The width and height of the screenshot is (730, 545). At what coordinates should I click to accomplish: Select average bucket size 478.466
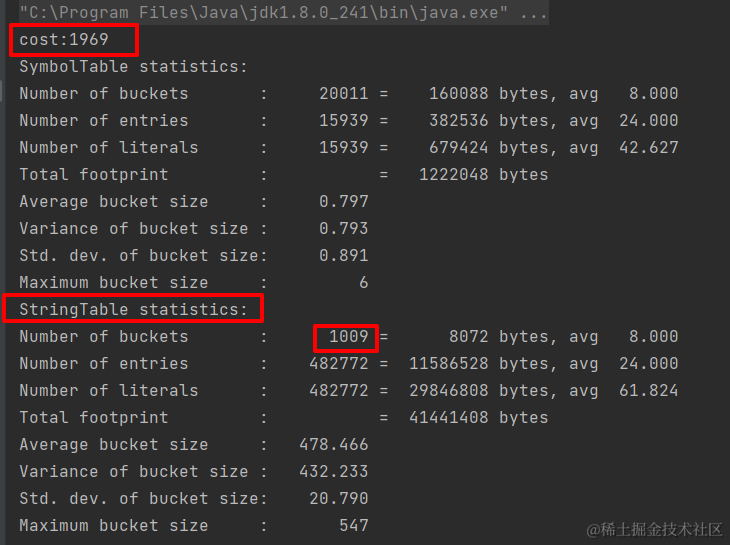(334, 444)
